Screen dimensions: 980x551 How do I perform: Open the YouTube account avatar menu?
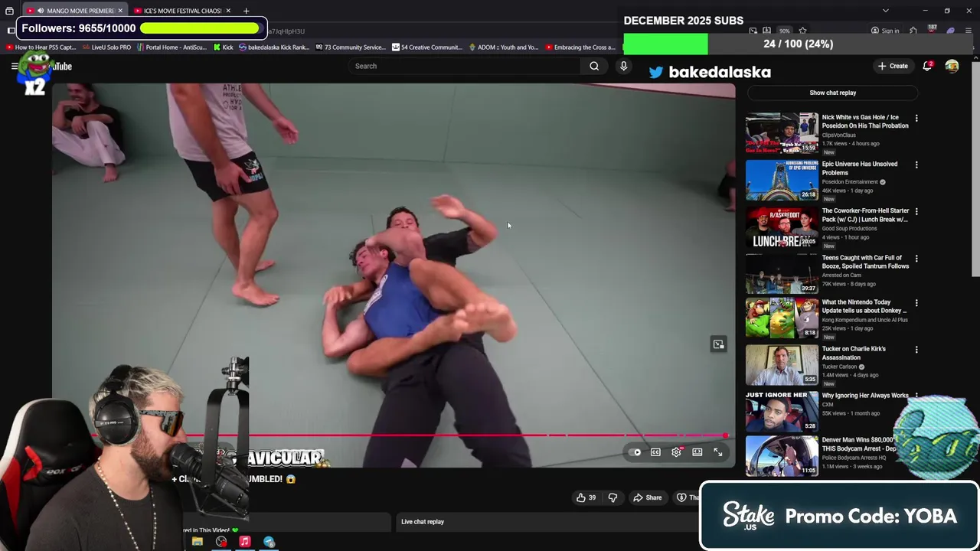pyautogui.click(x=952, y=66)
